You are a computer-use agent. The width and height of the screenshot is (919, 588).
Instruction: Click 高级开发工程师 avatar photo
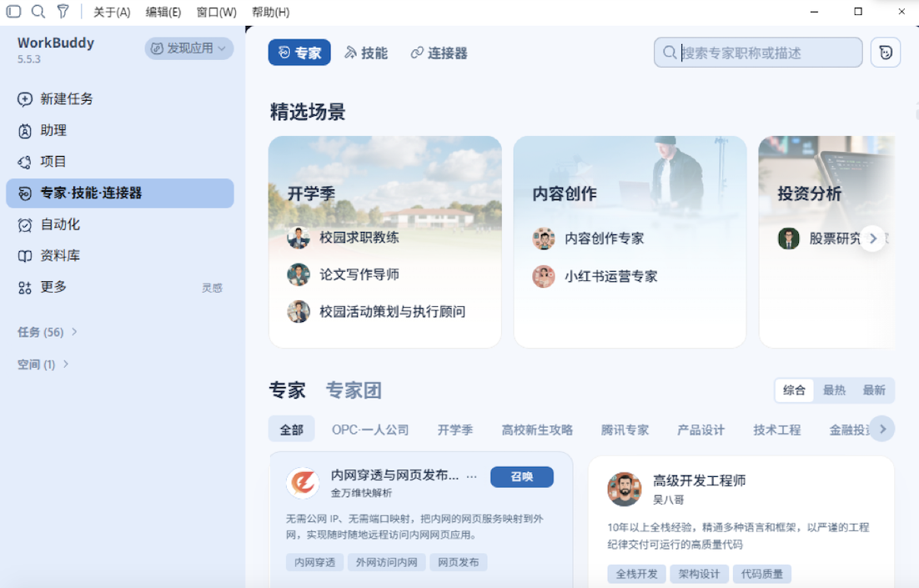[624, 489]
